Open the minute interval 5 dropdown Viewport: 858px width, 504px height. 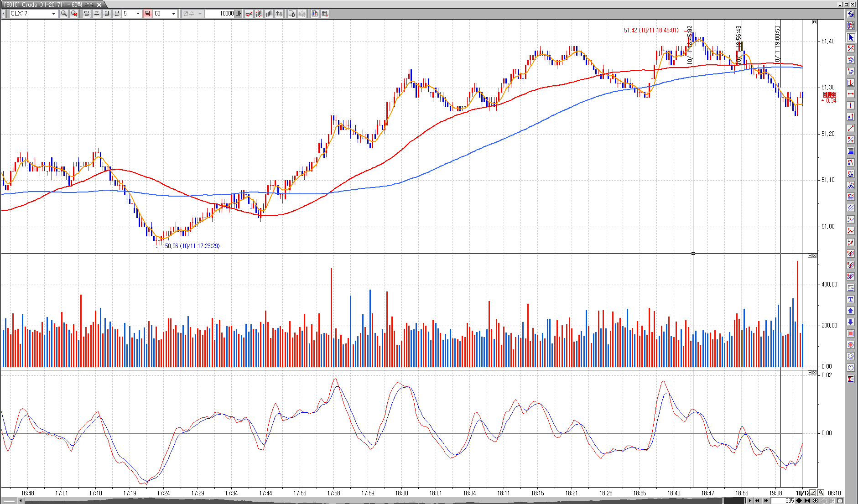(x=138, y=14)
